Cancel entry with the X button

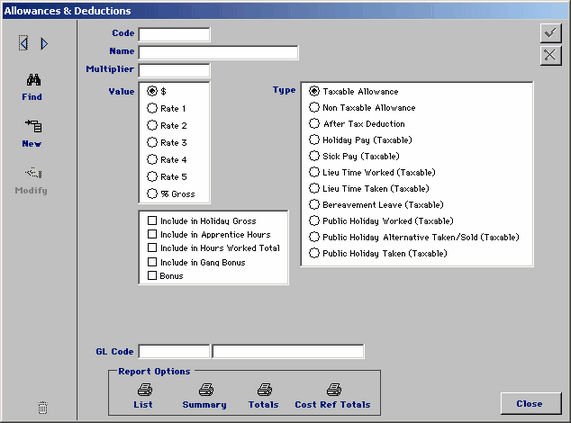click(x=550, y=56)
